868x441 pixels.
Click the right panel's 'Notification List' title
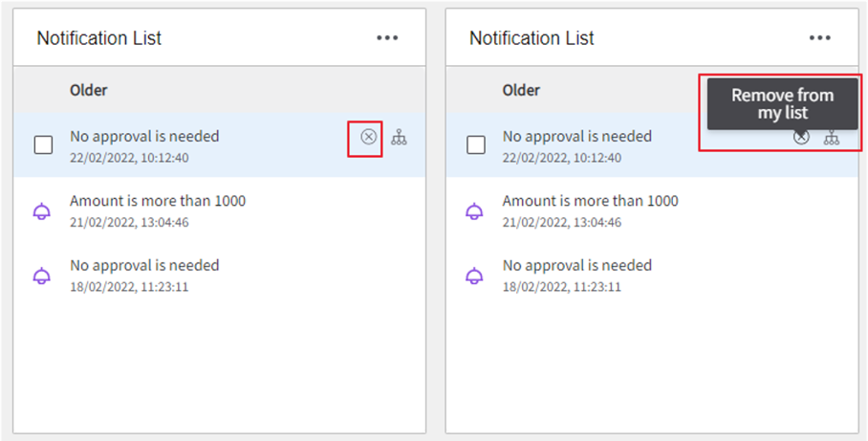click(532, 38)
